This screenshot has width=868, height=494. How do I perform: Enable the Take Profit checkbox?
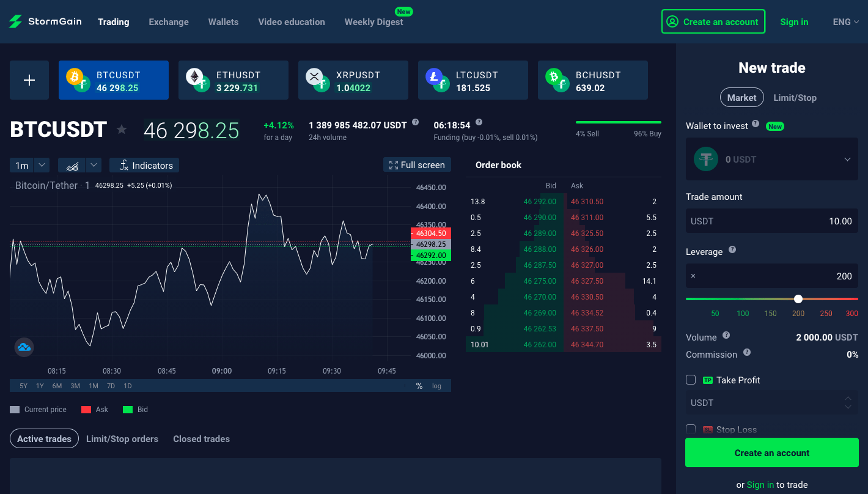coord(691,380)
